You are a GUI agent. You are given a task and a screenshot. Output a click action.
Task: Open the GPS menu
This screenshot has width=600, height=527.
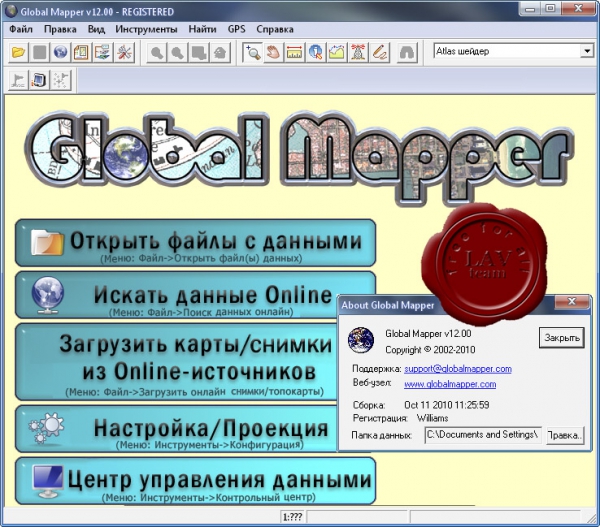pyautogui.click(x=236, y=29)
